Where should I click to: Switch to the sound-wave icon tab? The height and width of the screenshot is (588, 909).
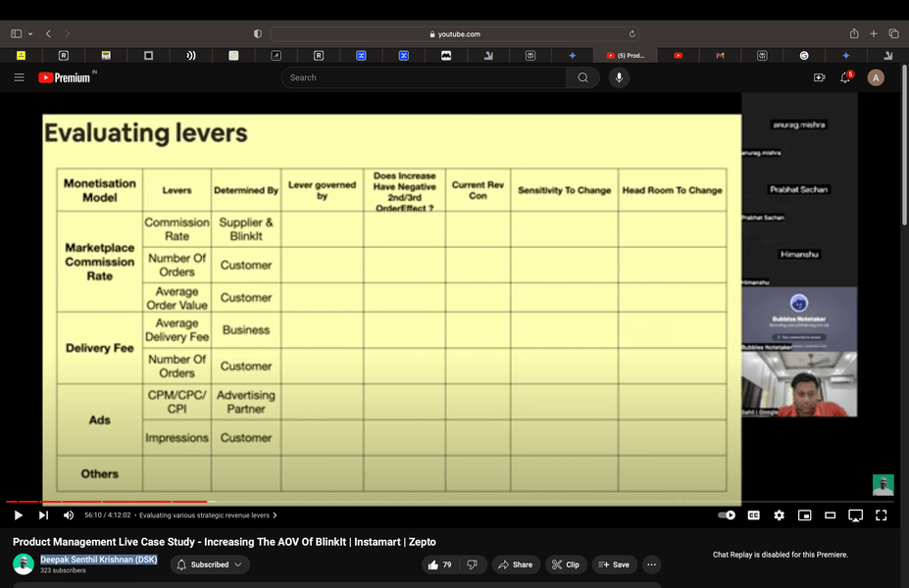click(191, 56)
